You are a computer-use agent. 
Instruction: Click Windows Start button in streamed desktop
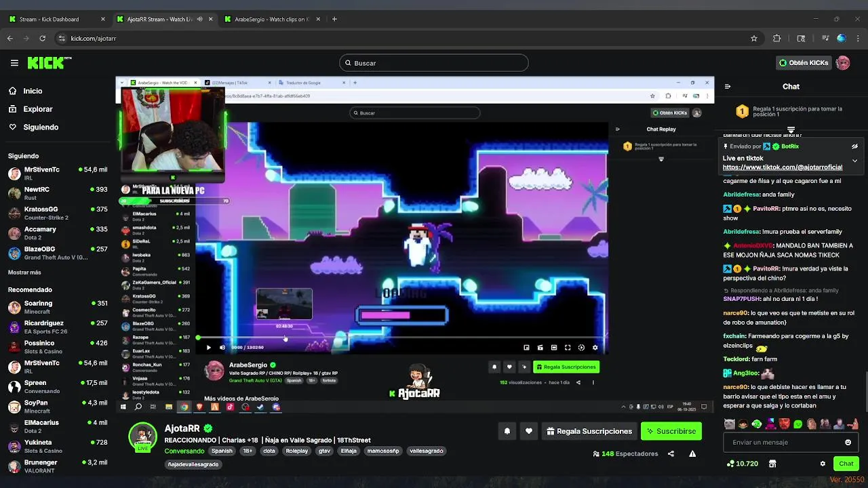click(x=123, y=407)
